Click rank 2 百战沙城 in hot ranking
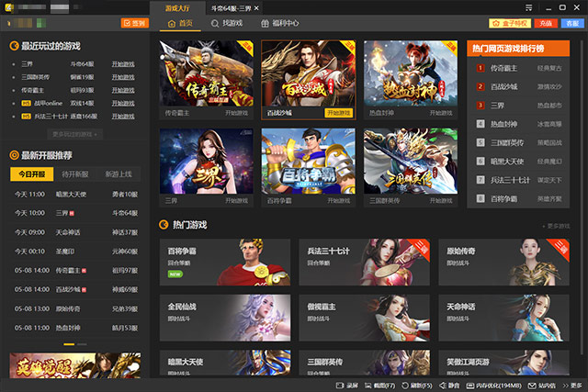The image size is (588, 392). (518, 86)
